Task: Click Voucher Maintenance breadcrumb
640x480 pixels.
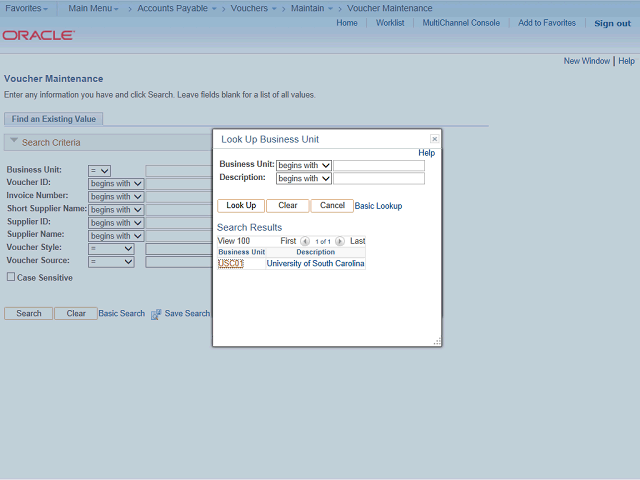Action: [389, 8]
